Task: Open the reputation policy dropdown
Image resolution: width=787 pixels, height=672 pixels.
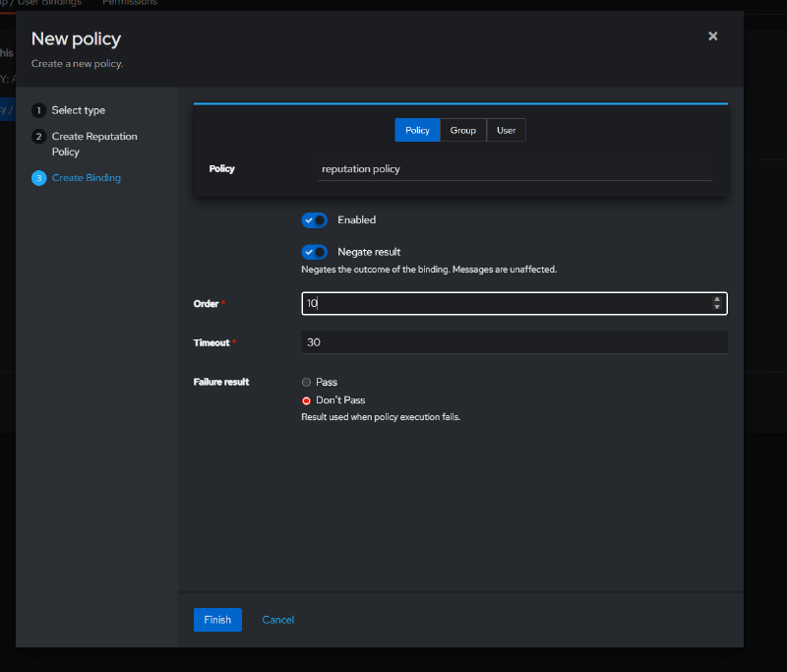Action: coord(515,169)
